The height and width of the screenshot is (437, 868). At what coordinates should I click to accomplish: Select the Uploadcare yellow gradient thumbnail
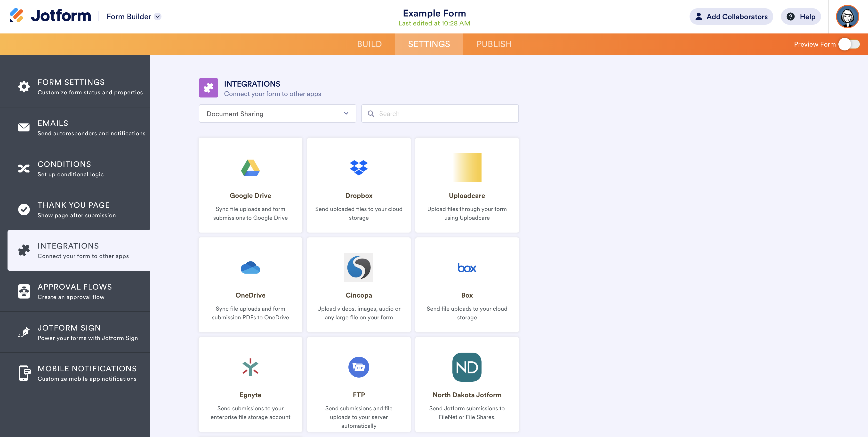[x=467, y=168]
